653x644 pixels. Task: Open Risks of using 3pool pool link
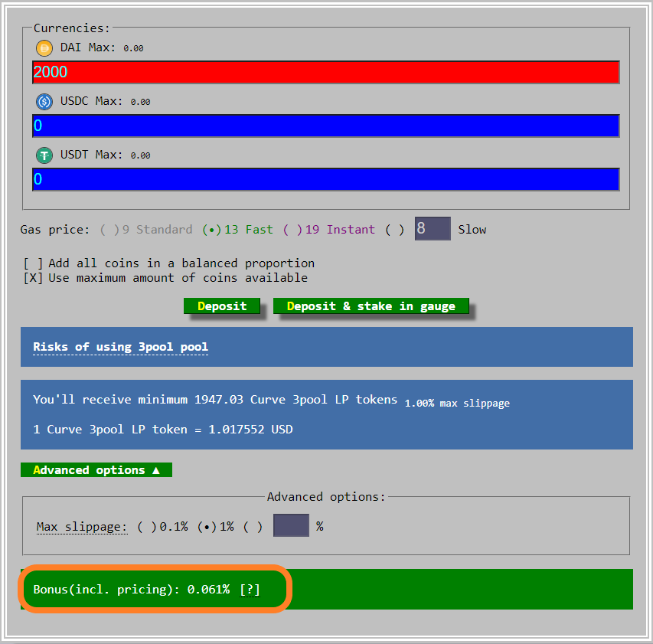121,347
